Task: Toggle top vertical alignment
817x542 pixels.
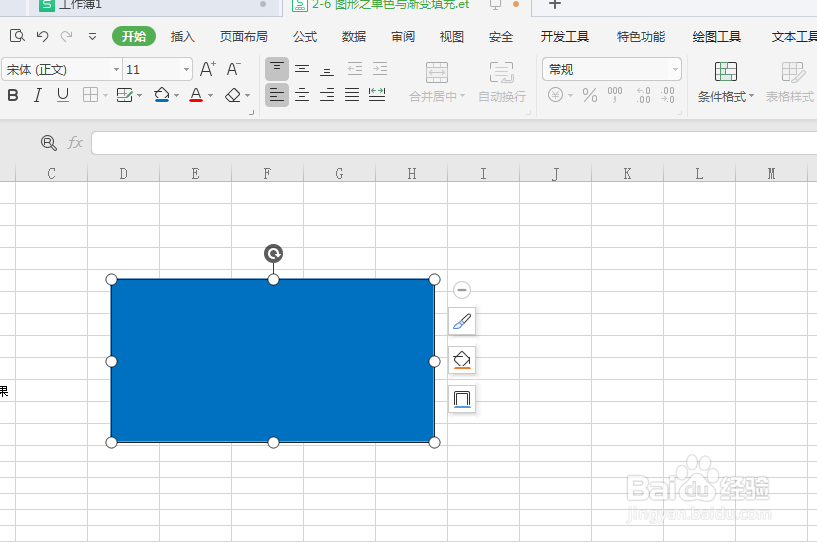Action: (x=277, y=69)
